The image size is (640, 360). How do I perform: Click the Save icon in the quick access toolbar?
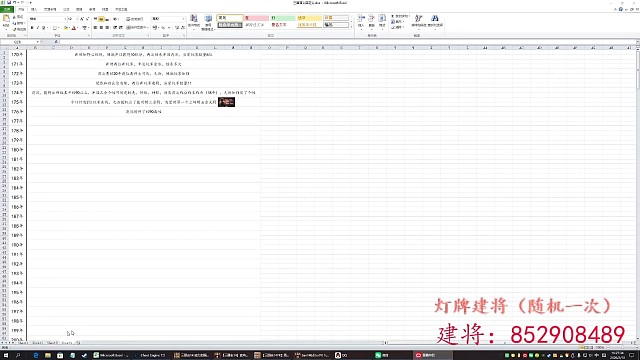(9, 2)
